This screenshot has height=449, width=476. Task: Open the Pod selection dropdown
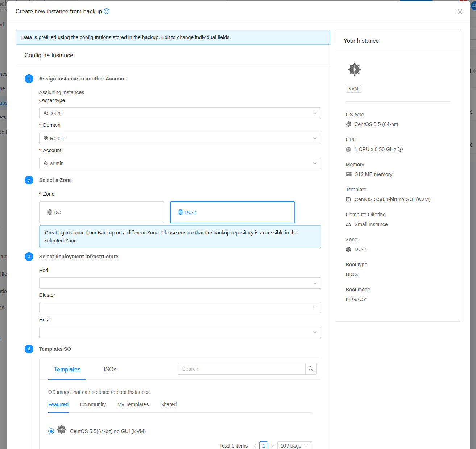pyautogui.click(x=180, y=283)
